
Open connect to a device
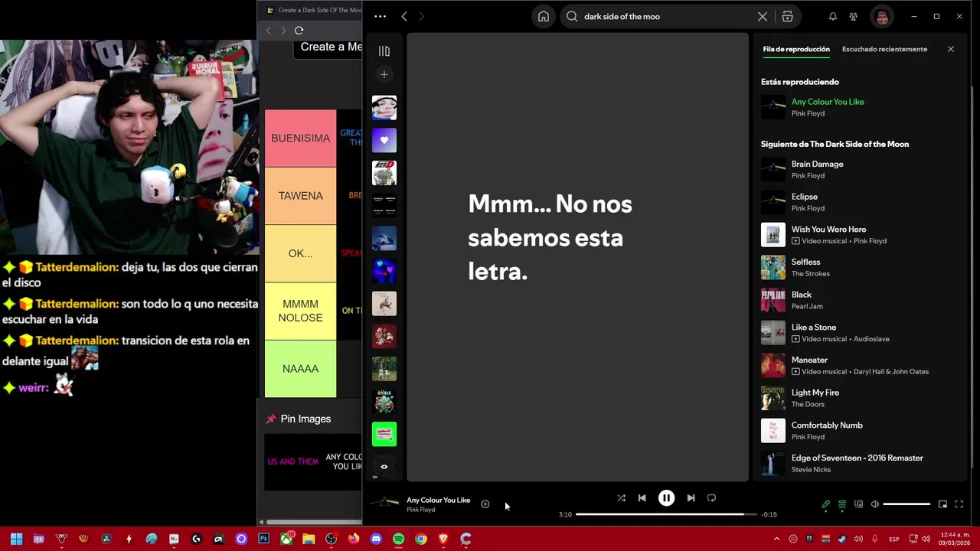tap(858, 504)
